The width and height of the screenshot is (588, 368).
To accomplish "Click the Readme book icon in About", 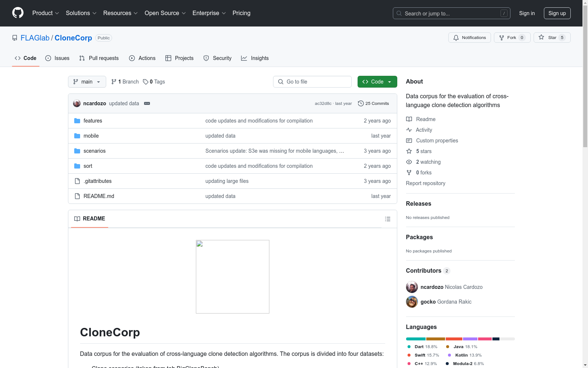I will (x=409, y=119).
